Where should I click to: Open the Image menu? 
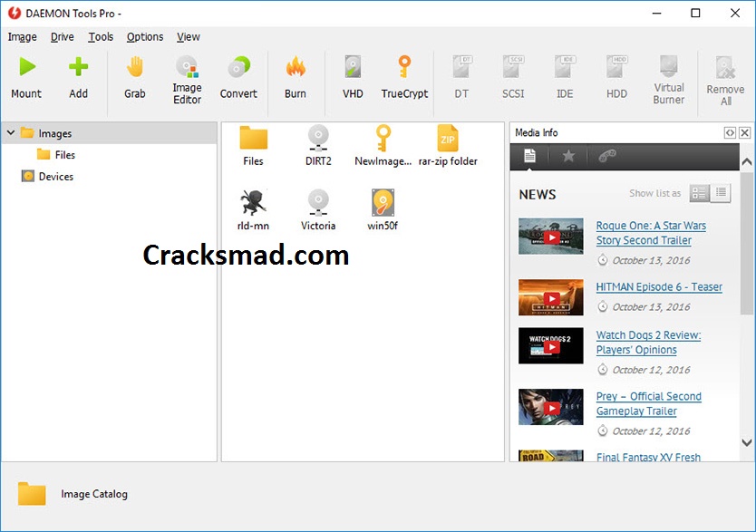pos(22,37)
